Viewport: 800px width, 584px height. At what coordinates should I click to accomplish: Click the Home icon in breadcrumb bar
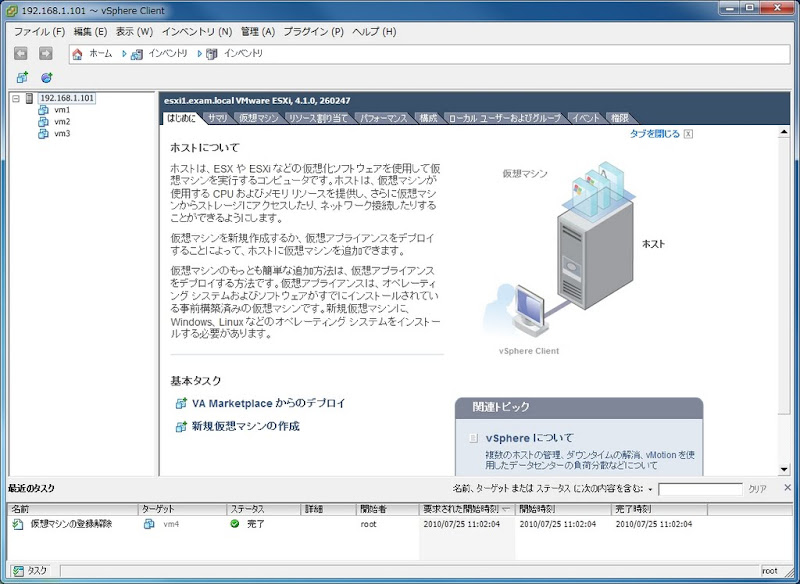coord(78,54)
